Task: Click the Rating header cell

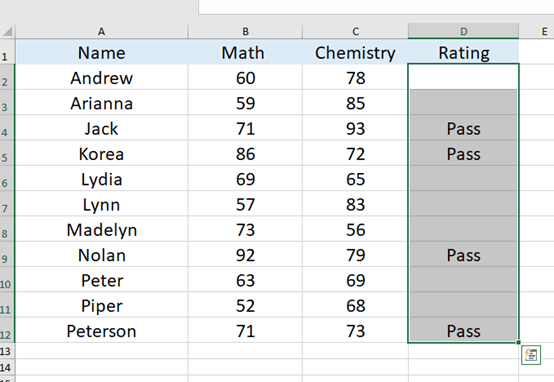Action: pyautogui.click(x=464, y=52)
